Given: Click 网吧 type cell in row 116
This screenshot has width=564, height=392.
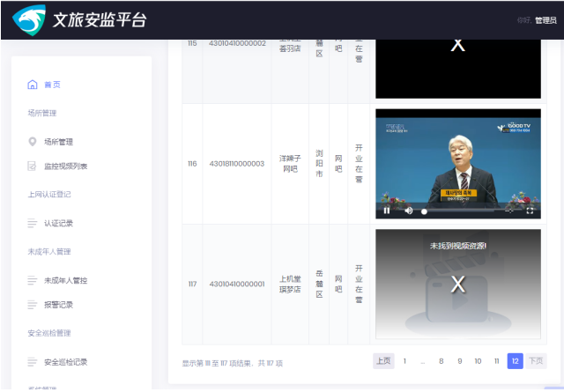Looking at the screenshot, I should (x=338, y=164).
